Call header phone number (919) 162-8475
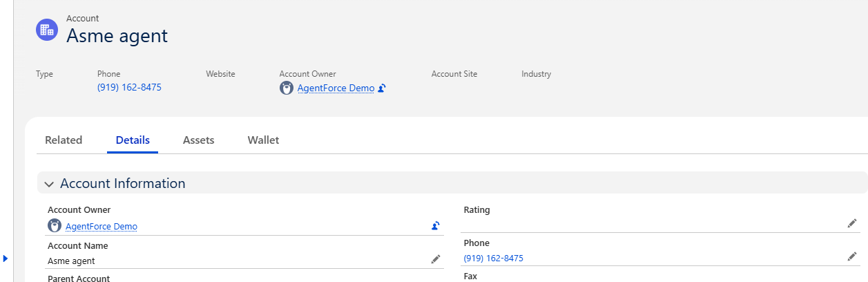868x282 pixels. click(x=129, y=88)
